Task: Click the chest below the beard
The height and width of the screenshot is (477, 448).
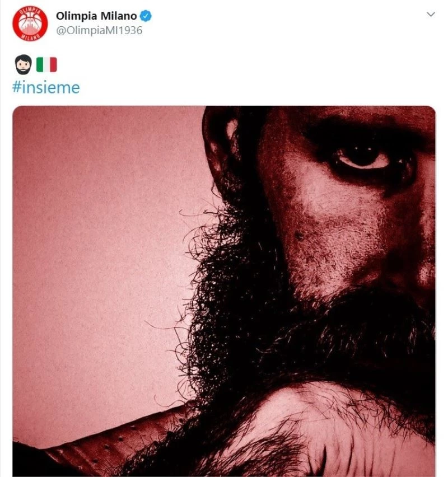Action: [x=314, y=431]
